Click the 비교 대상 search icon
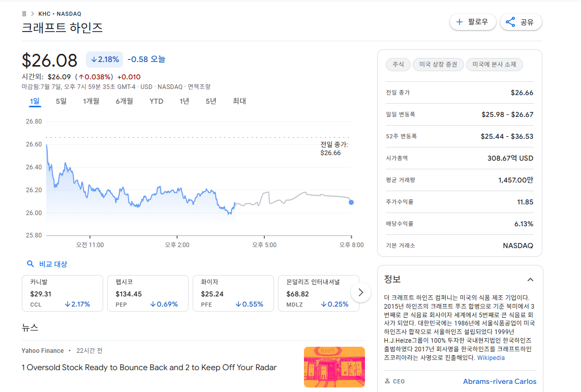Screen dimensions: 581x392 click(x=30, y=264)
